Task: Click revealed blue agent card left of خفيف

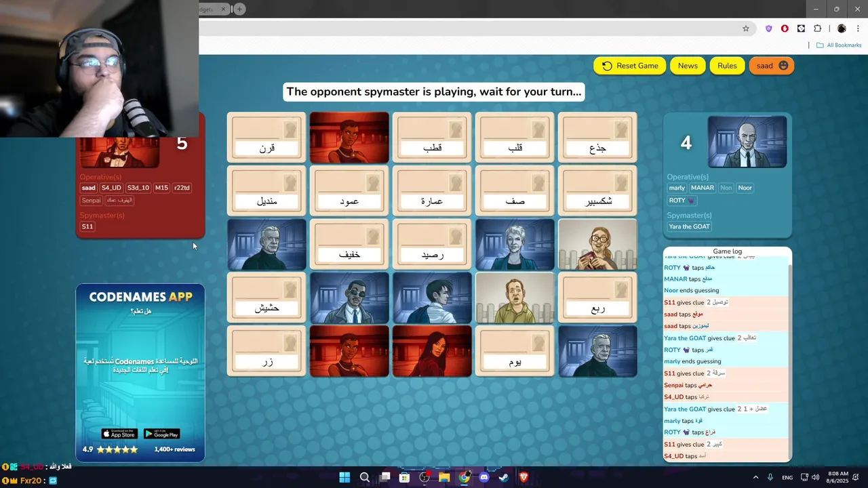Action: 267,244
